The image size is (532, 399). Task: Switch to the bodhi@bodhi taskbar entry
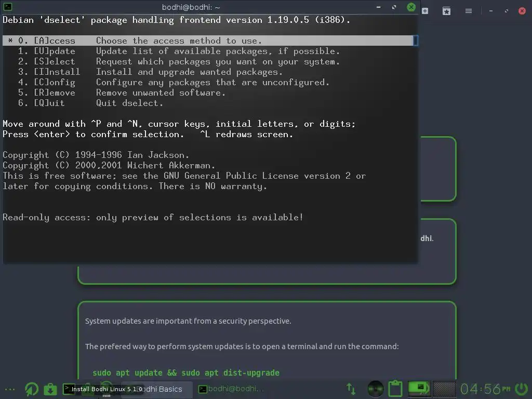(231, 389)
